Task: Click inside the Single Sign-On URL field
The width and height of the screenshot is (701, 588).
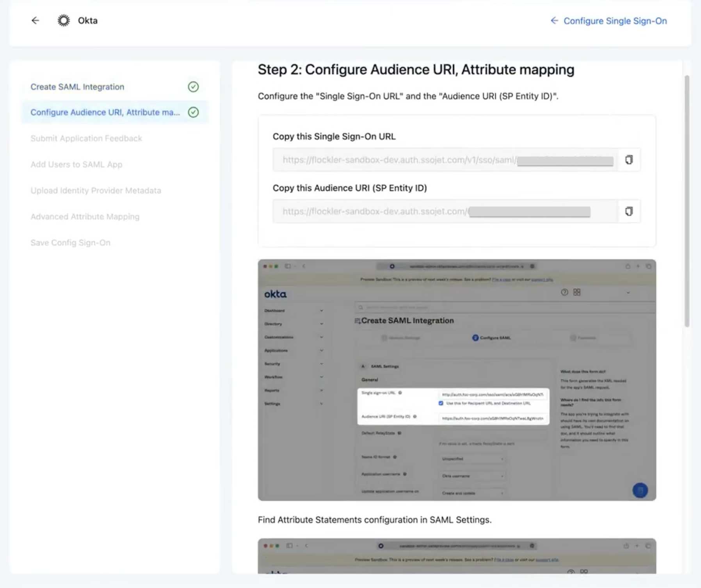Action: tap(445, 160)
